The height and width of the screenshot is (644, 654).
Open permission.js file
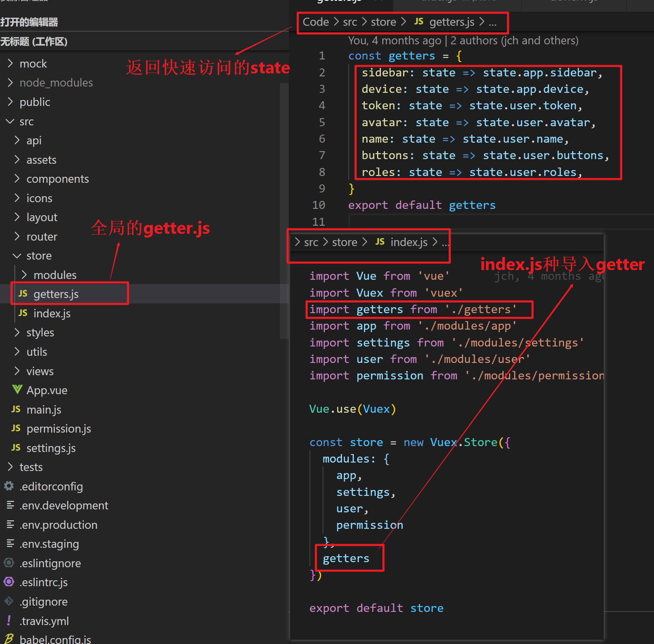point(59,428)
